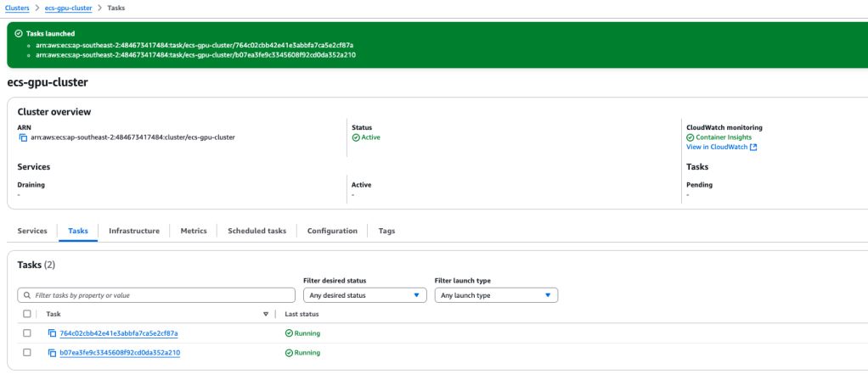Viewport: 868px width, 380px height.
Task: Expand the Any launch type dropdown
Action: (x=495, y=295)
